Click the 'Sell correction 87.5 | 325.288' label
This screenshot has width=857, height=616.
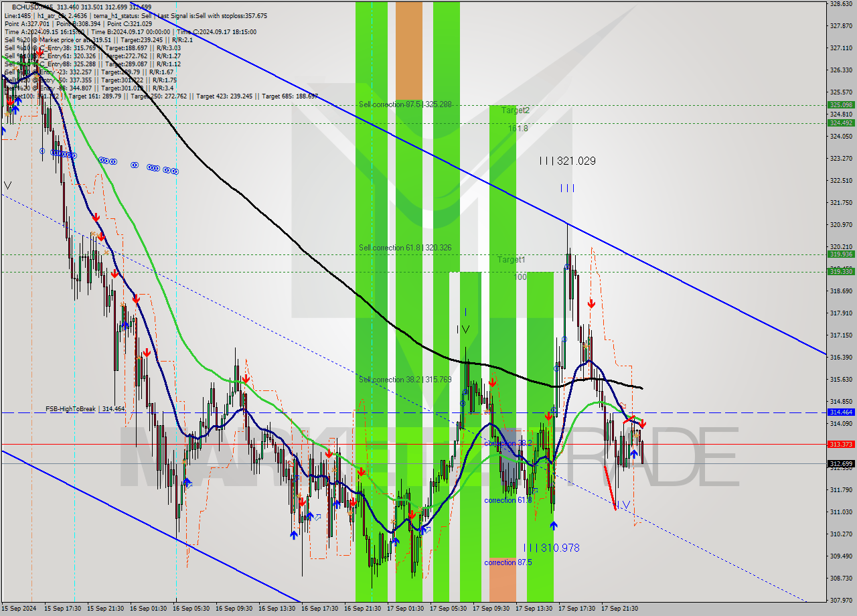[405, 104]
